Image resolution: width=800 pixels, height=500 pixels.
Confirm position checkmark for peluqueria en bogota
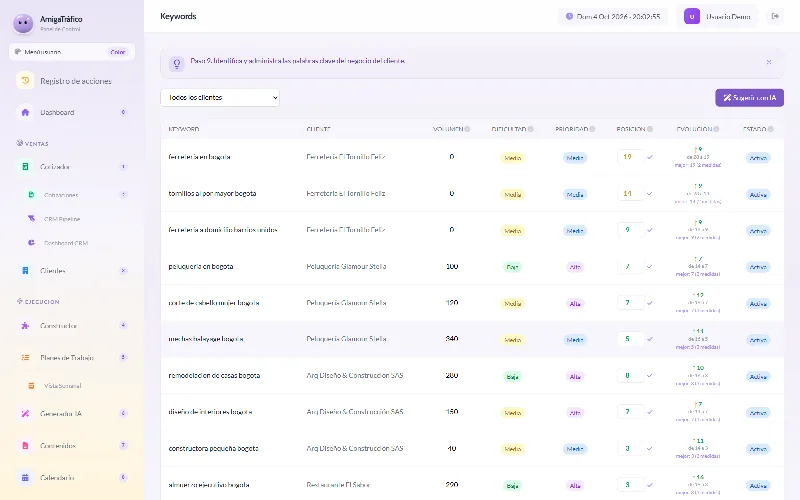pyautogui.click(x=649, y=266)
